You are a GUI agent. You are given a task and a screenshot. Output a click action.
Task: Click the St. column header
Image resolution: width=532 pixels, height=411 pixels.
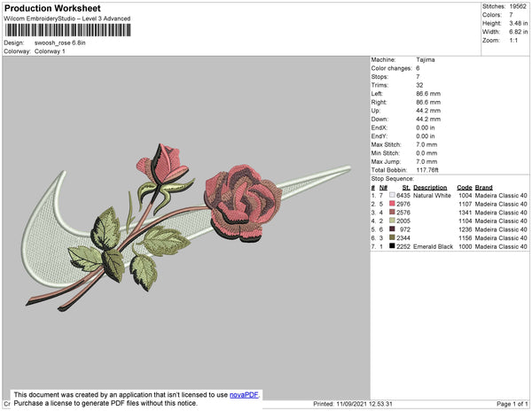click(x=406, y=188)
